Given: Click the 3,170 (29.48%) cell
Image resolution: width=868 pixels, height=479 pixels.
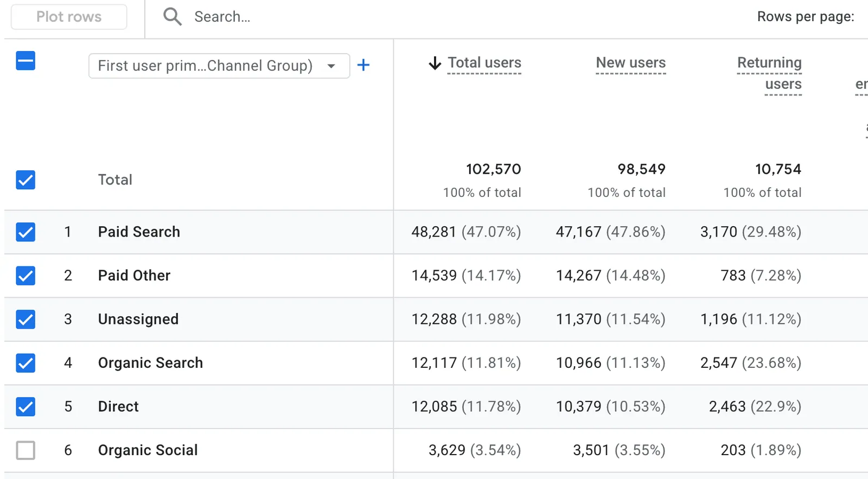Looking at the screenshot, I should (x=751, y=232).
